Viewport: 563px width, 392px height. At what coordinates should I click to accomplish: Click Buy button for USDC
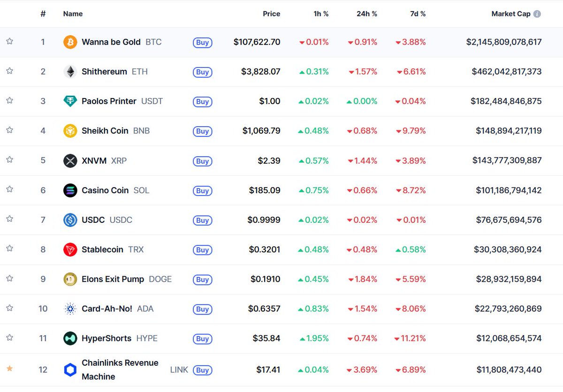pyautogui.click(x=202, y=220)
